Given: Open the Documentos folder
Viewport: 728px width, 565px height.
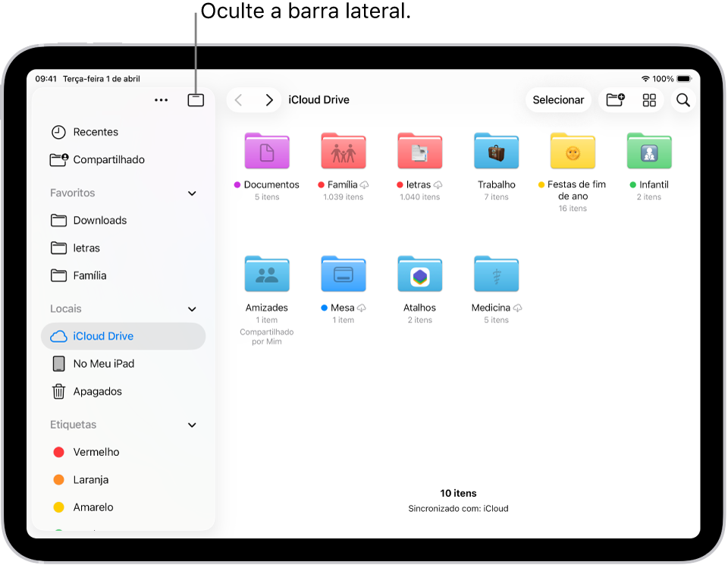Looking at the screenshot, I should pyautogui.click(x=267, y=151).
